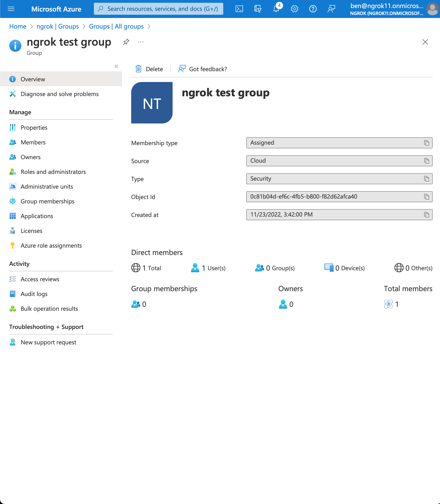Click the Delete trash icon
The image size is (440, 504).
click(139, 69)
